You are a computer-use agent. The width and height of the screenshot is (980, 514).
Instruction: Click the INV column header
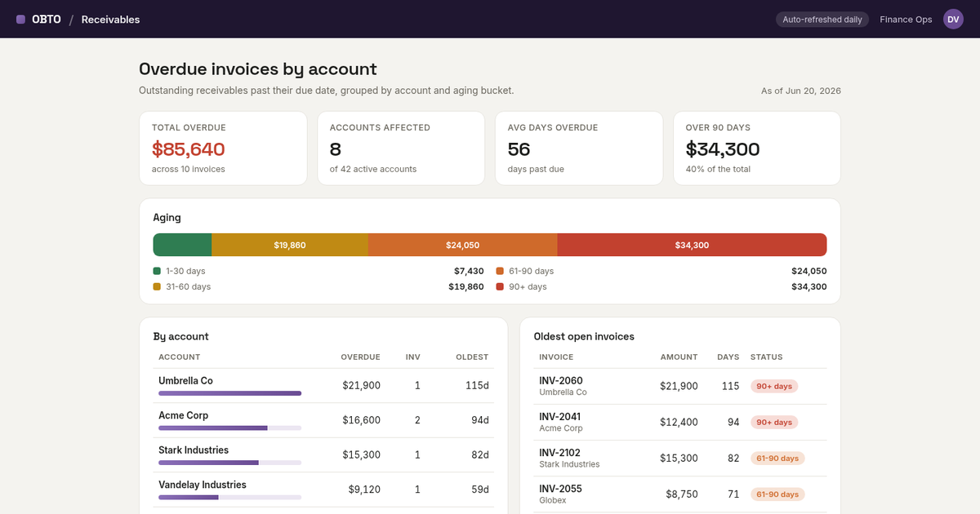[413, 357]
